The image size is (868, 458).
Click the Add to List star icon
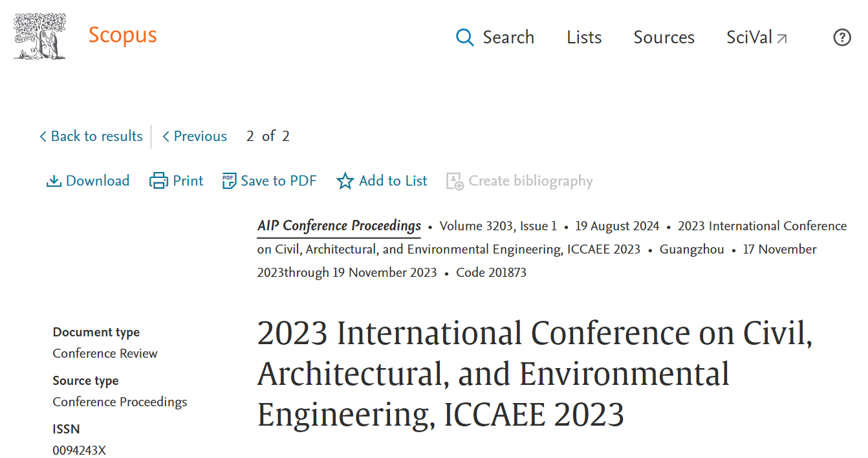point(345,181)
